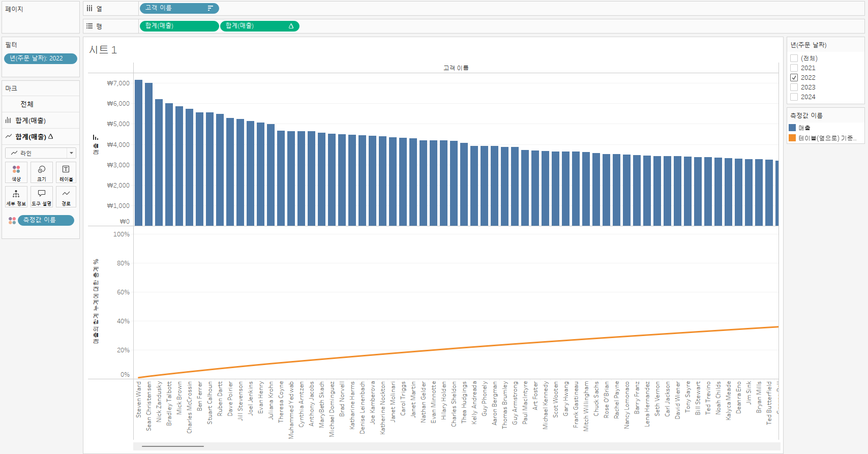The width and height of the screenshot is (868, 454).
Task: Click the 테이블(옆으로) 기준 legend label
Action: pos(827,138)
